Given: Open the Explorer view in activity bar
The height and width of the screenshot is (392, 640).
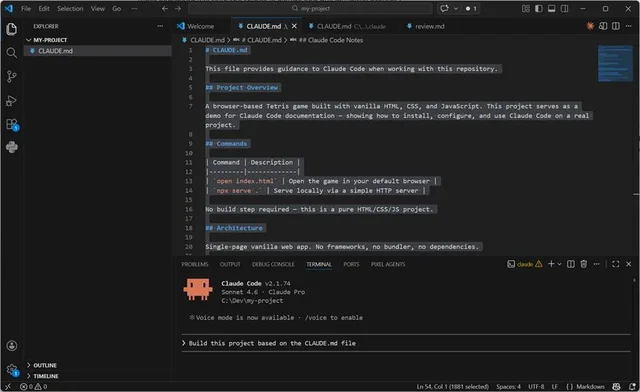Looking at the screenshot, I should [x=12, y=29].
